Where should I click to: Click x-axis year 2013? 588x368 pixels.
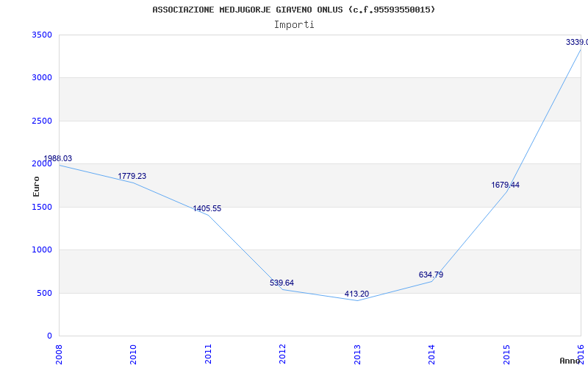(357, 354)
